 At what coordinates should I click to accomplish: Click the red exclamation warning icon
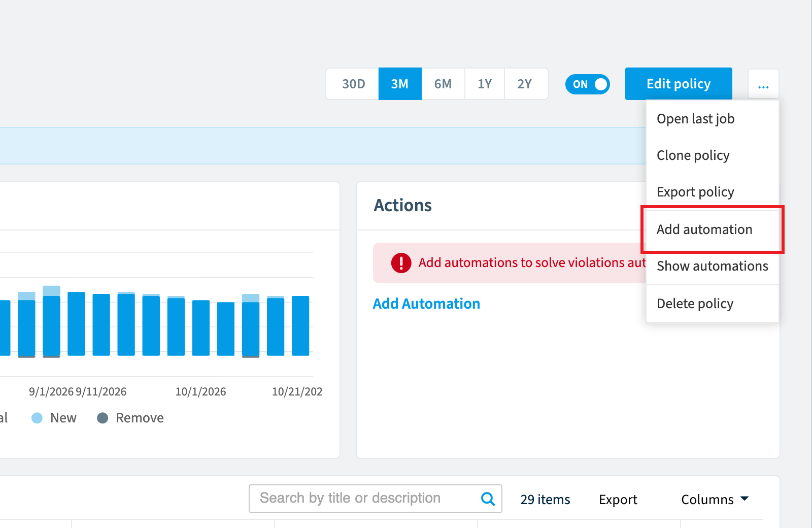tap(401, 263)
